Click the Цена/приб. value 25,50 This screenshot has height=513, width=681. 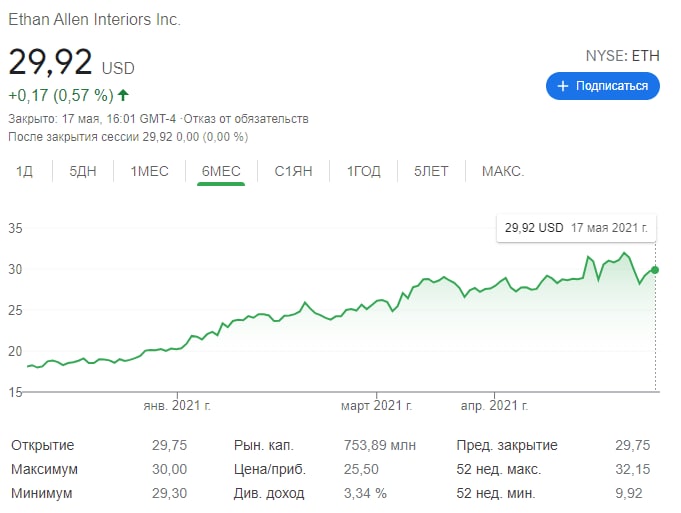pyautogui.click(x=361, y=469)
